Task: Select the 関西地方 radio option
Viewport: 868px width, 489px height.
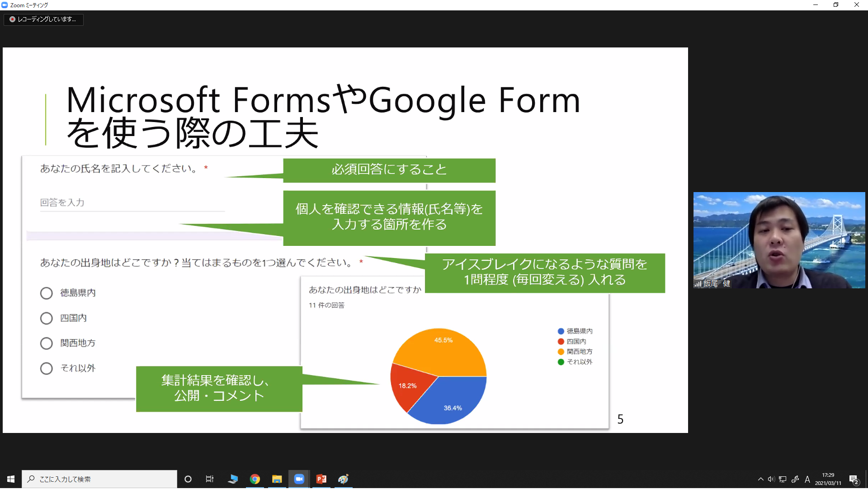Action: [46, 344]
